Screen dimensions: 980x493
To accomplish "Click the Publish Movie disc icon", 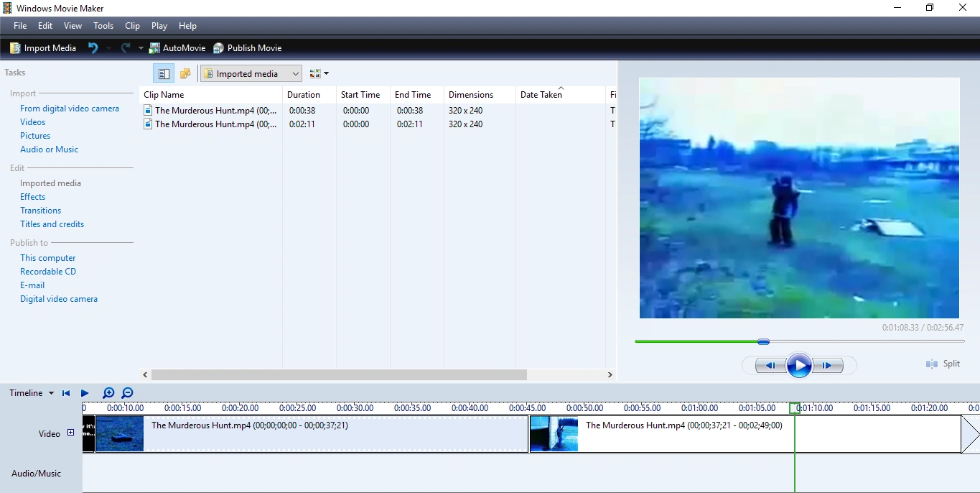I will (218, 48).
